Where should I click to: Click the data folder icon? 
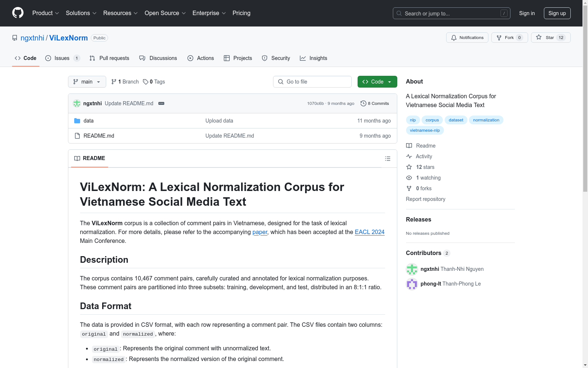[77, 121]
